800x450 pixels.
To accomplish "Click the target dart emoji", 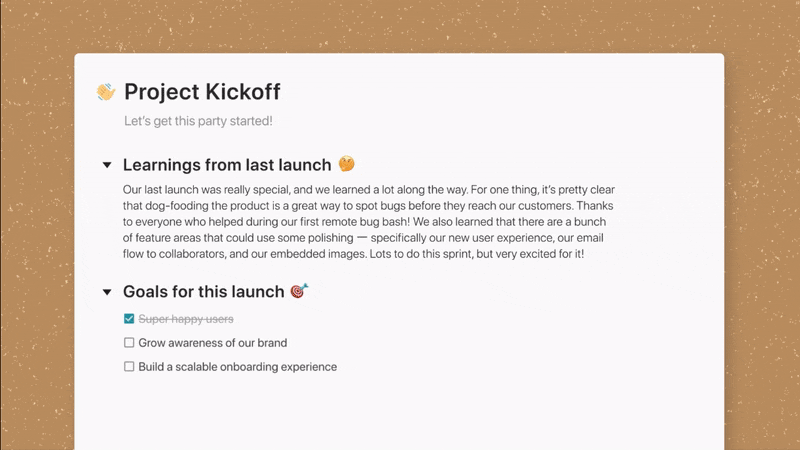I will click(299, 291).
